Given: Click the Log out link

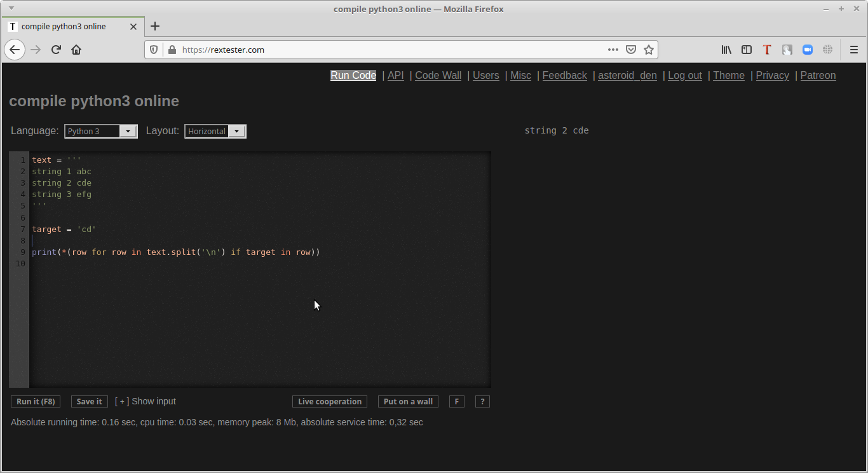Looking at the screenshot, I should tap(685, 75).
